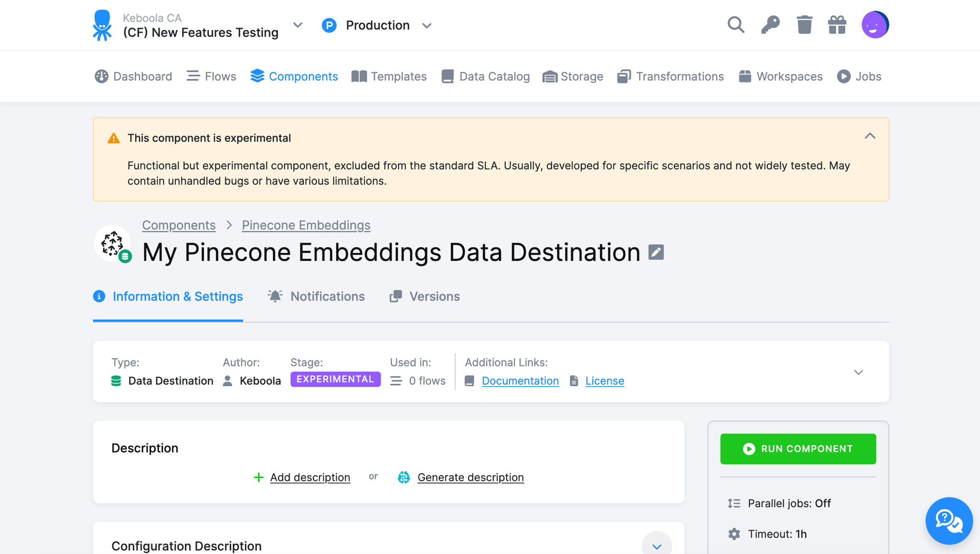The height and width of the screenshot is (554, 980).
Task: Open the key access tokens icon
Action: 770,25
